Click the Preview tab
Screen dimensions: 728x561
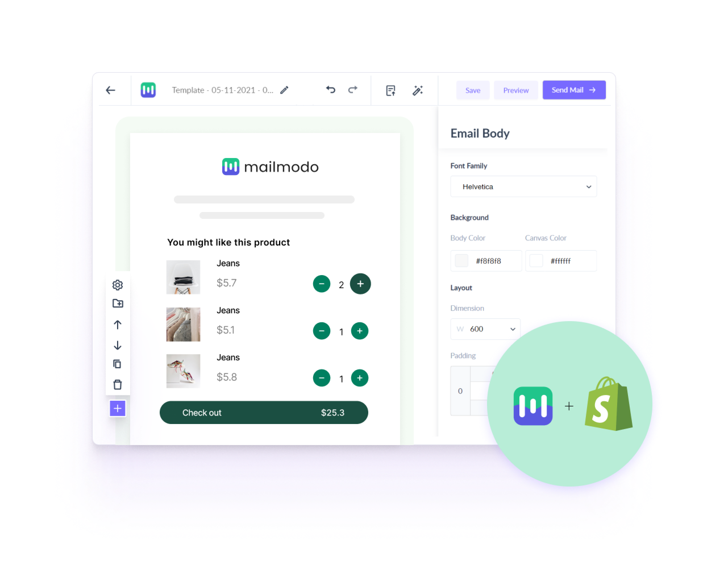click(515, 90)
